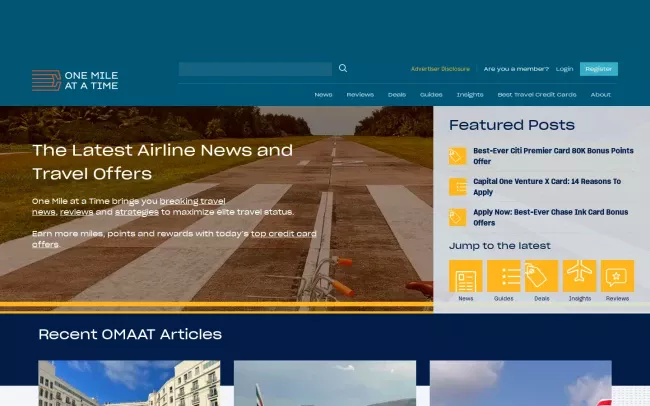Jump to latest Deals via tag icon

(x=541, y=276)
